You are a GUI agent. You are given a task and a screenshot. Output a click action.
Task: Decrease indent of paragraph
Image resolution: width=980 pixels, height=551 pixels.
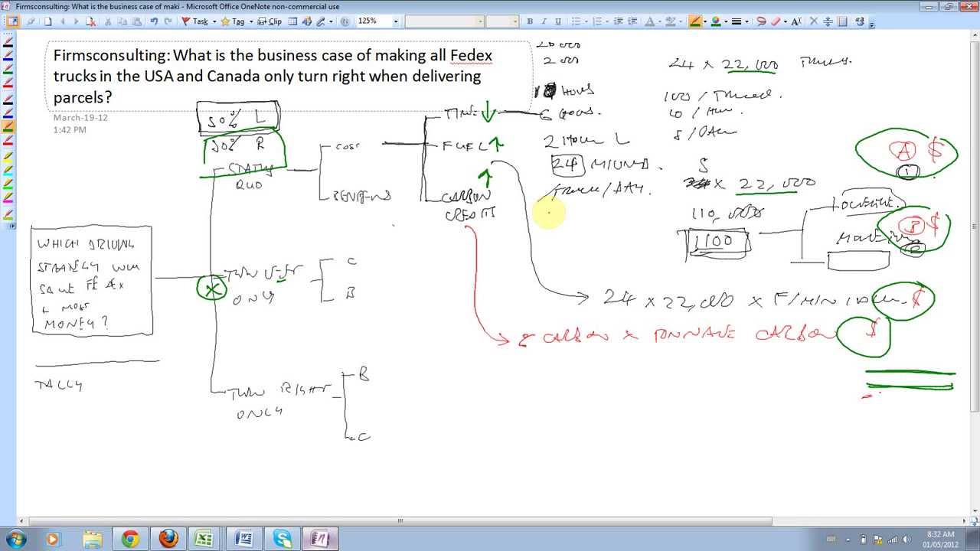click(619, 21)
